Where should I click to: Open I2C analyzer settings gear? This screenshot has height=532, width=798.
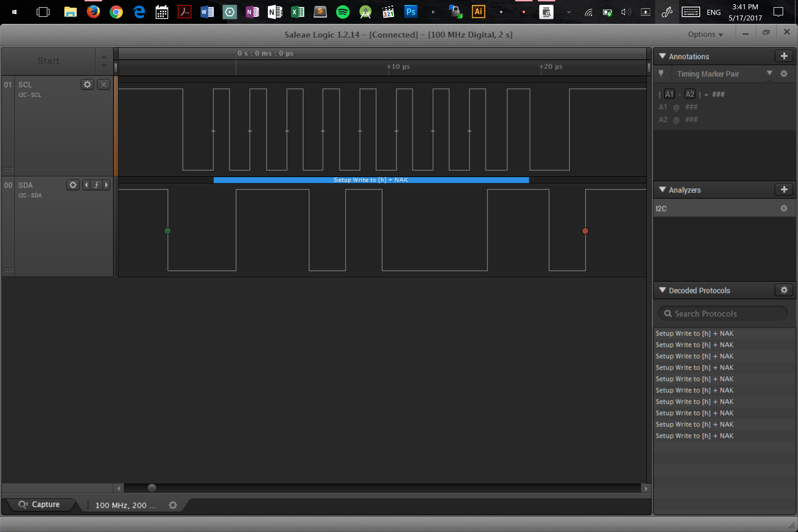pos(784,208)
